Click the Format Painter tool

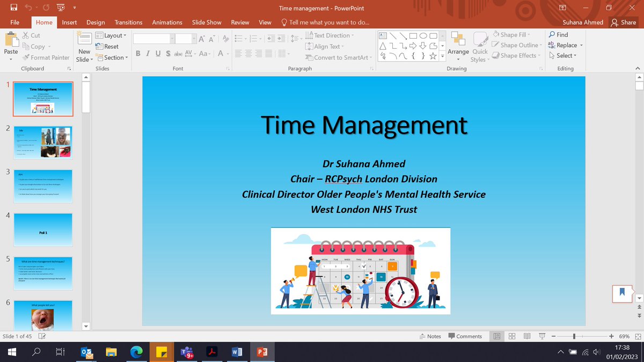(x=46, y=57)
